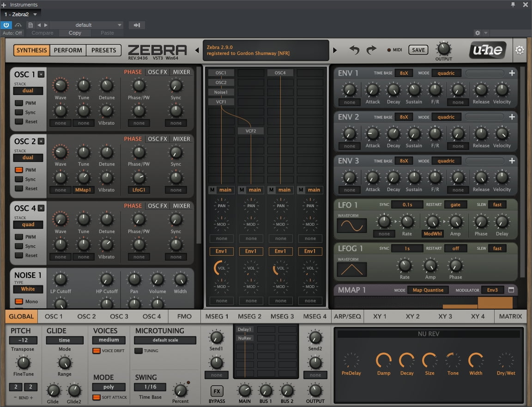Open the Zebra settings gear icon
This screenshot has width=532, height=407.
[x=520, y=50]
